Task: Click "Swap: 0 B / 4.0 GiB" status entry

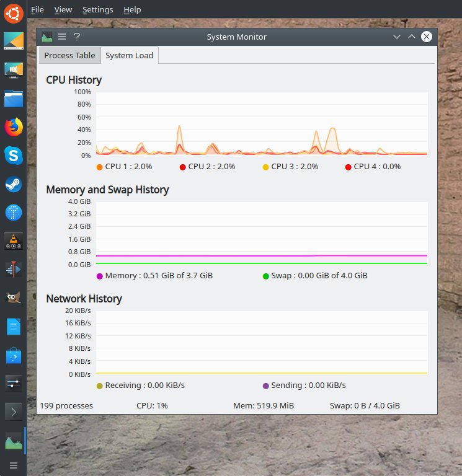Action: (x=365, y=406)
